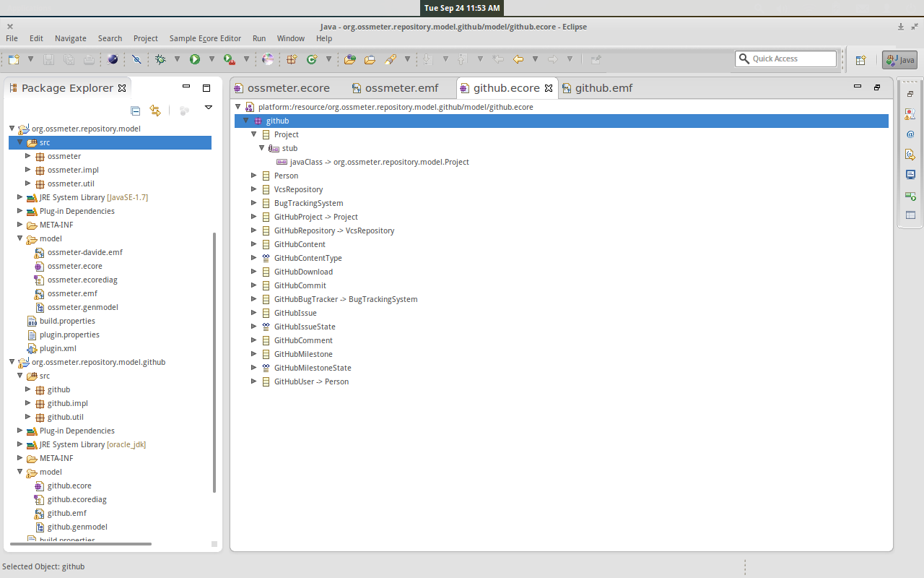
Task: Click the Declaration icon in right trim
Action: [x=910, y=155]
